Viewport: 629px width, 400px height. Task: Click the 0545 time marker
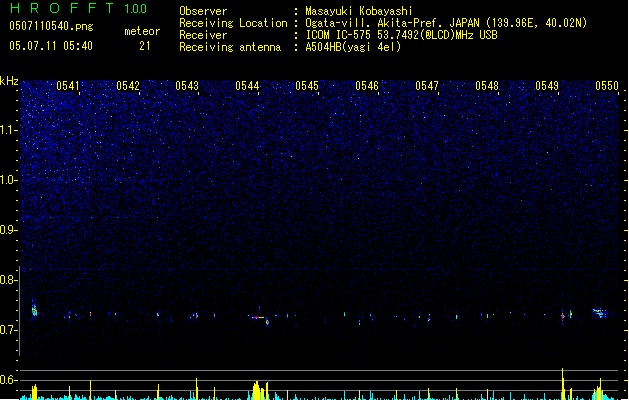coord(307,86)
